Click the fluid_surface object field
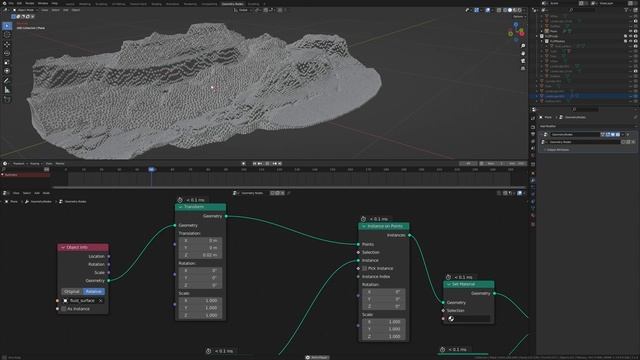The image size is (640, 360). click(x=83, y=300)
